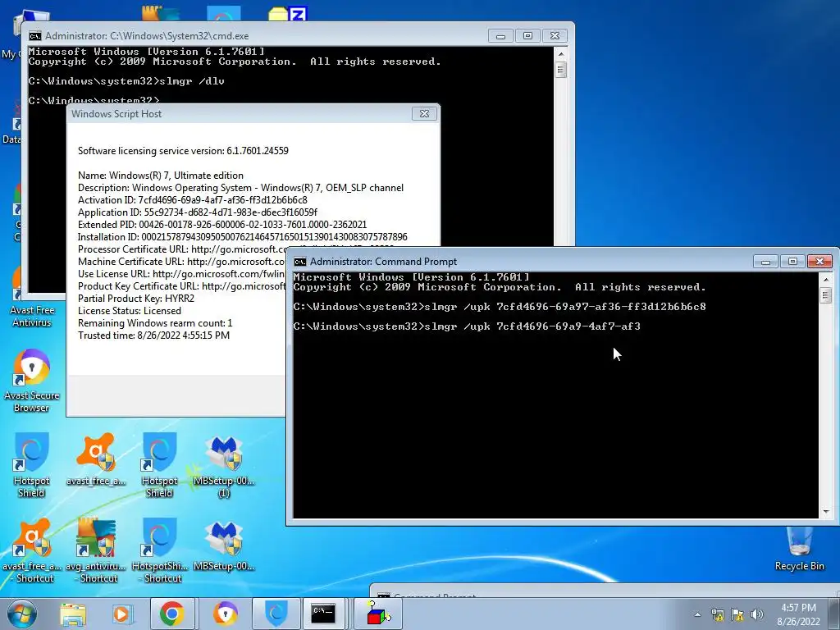Close the Administrator: Command Prompt window

(x=819, y=262)
